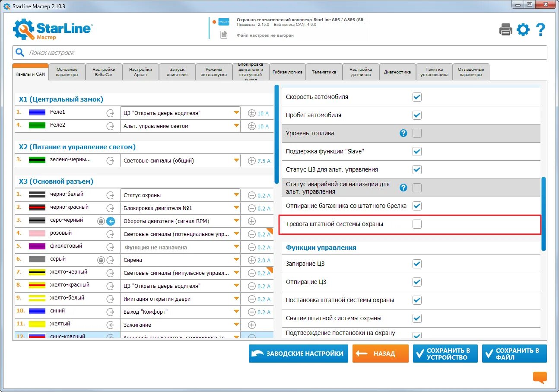Screen dimensions: 559x392
Task: Click the magnifier icon in search bar
Action: [x=20, y=53]
